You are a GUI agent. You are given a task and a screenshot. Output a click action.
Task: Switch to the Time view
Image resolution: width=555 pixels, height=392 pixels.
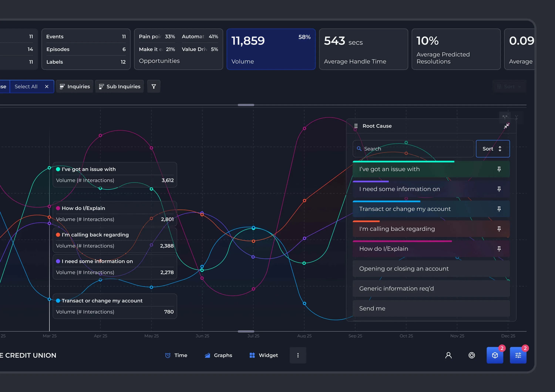click(x=176, y=355)
